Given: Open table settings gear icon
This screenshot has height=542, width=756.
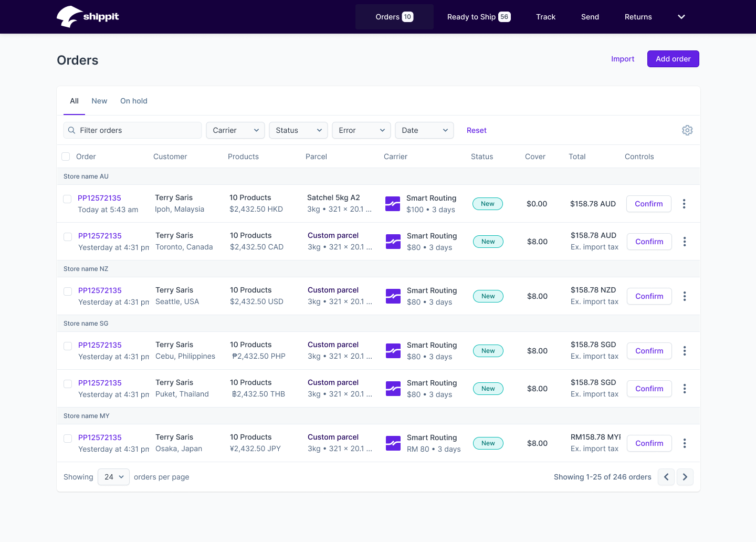Looking at the screenshot, I should (x=687, y=130).
